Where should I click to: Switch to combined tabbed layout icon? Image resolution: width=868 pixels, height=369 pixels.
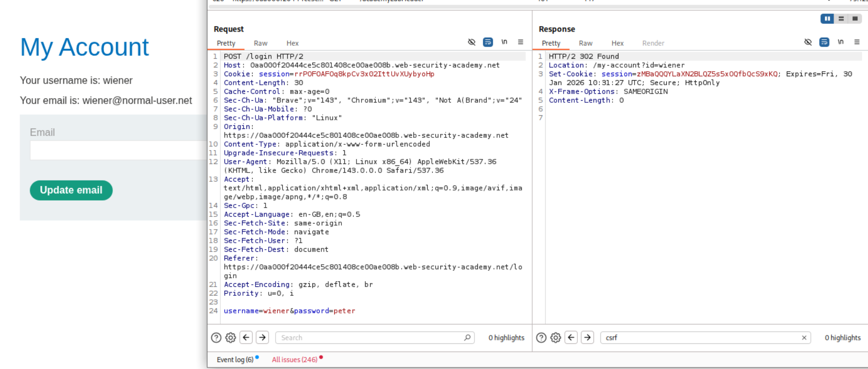click(855, 19)
